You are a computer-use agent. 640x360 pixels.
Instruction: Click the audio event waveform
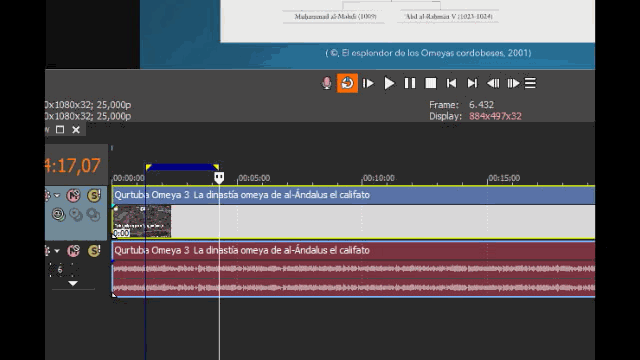[x=353, y=278]
